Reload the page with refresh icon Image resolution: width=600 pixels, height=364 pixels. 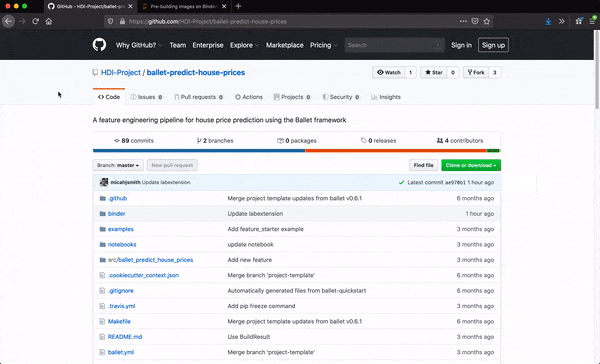pyautogui.click(x=36, y=21)
